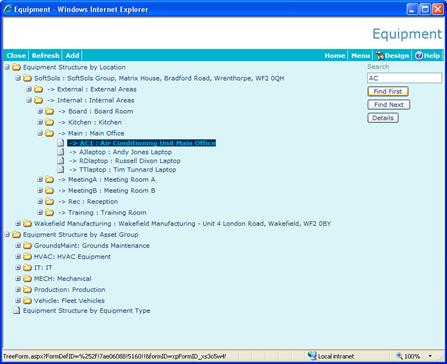Expand the Meeting Room B node
The width and height of the screenshot is (447, 364).
pyautogui.click(x=40, y=191)
